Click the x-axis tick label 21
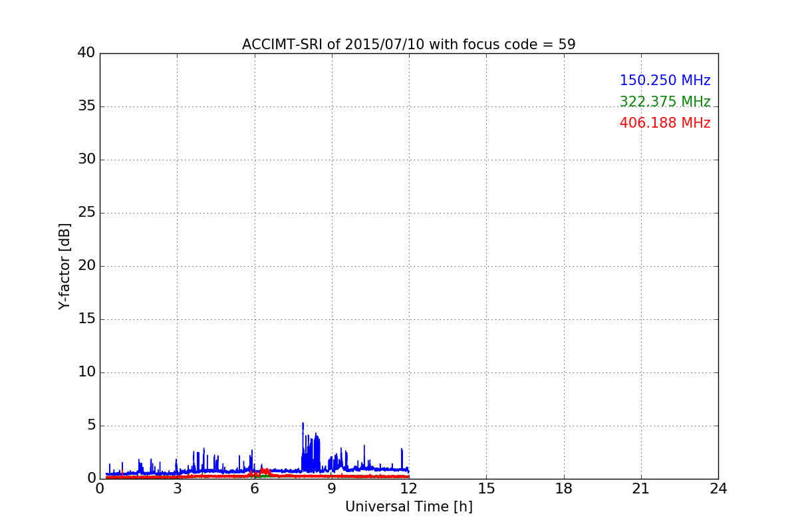This screenshot has width=798, height=532. click(x=641, y=489)
